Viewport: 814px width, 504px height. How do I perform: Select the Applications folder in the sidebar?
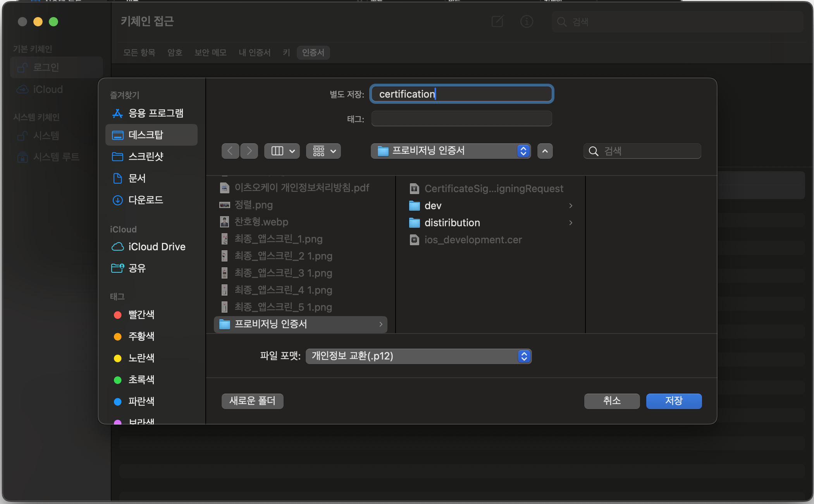(x=155, y=113)
